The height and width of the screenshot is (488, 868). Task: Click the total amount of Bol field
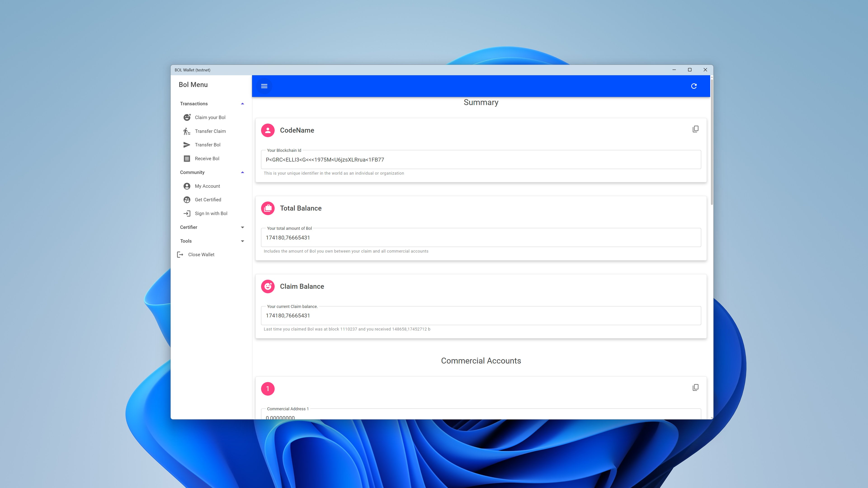tap(481, 237)
